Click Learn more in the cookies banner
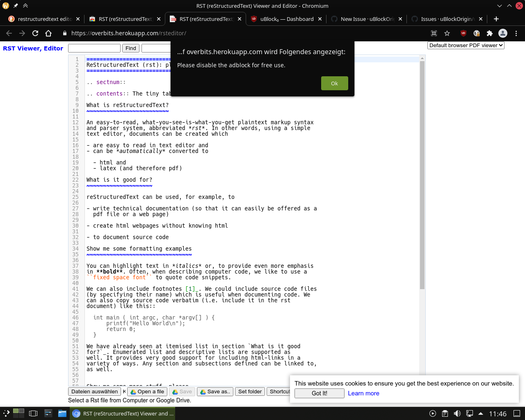525x420 pixels. coord(363,393)
